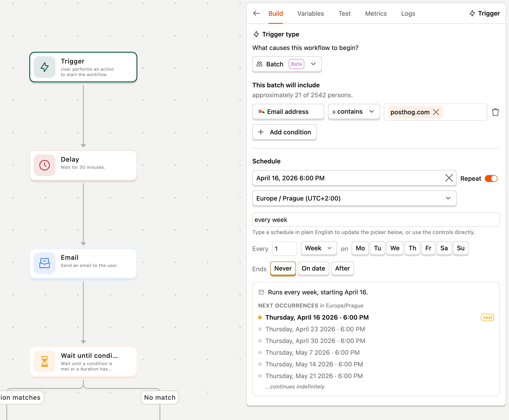Click the plus icon in Add condition

[261, 132]
